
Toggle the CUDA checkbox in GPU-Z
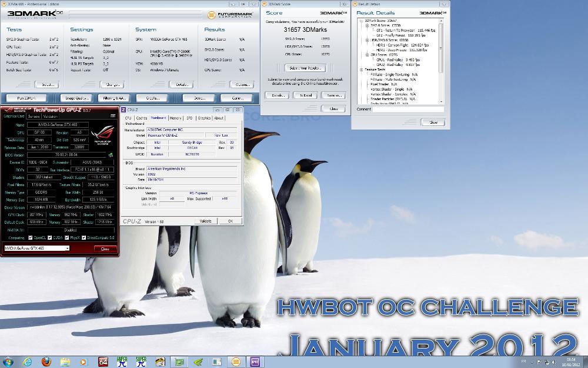click(49, 238)
